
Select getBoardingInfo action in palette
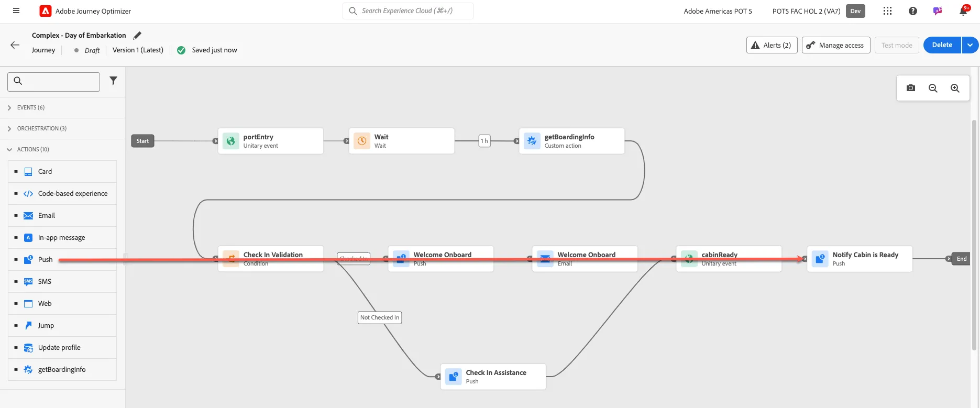point(62,370)
